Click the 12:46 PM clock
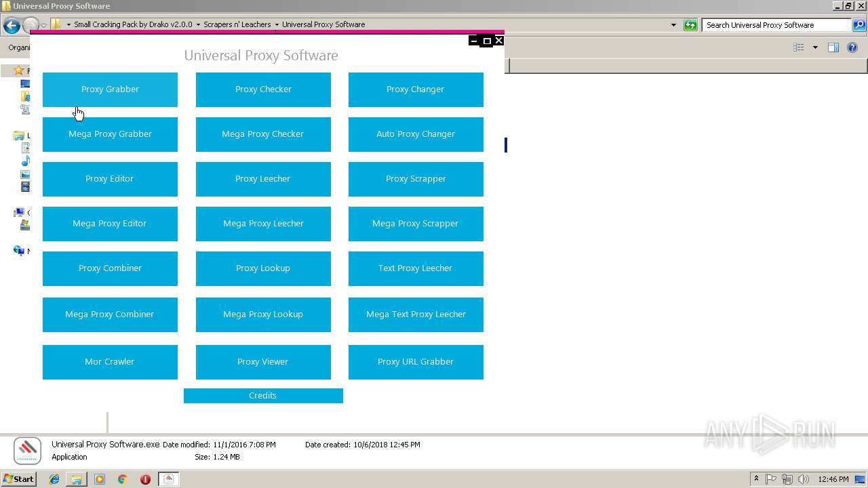 [x=833, y=479]
